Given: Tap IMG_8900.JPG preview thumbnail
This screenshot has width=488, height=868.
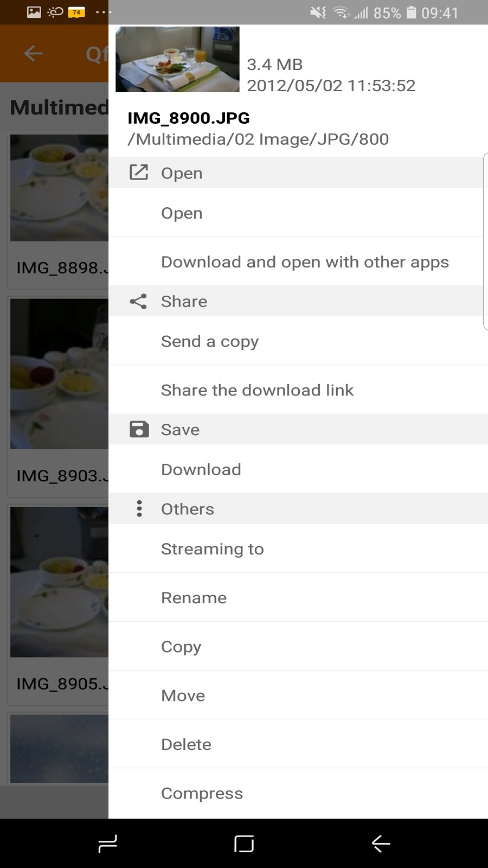Looking at the screenshot, I should 177,60.
